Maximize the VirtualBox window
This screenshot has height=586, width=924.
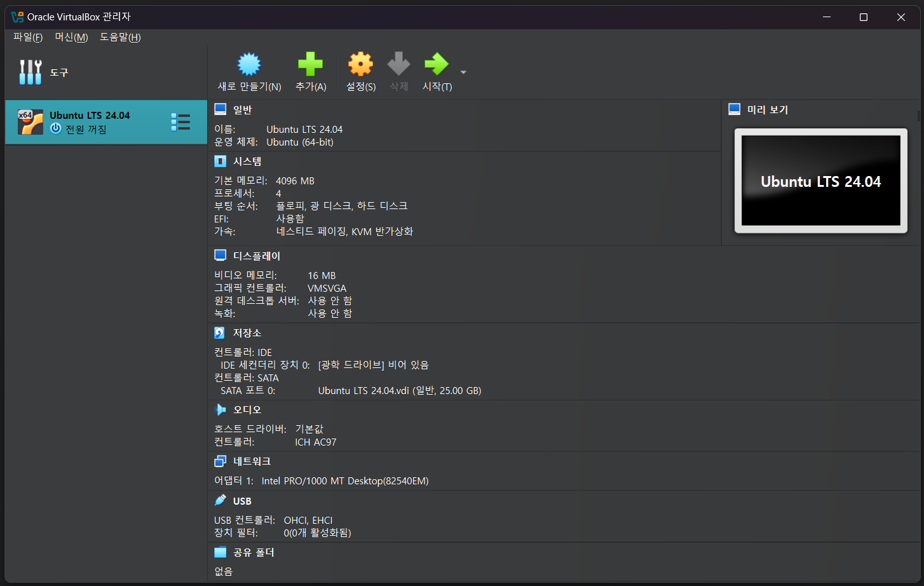point(864,17)
